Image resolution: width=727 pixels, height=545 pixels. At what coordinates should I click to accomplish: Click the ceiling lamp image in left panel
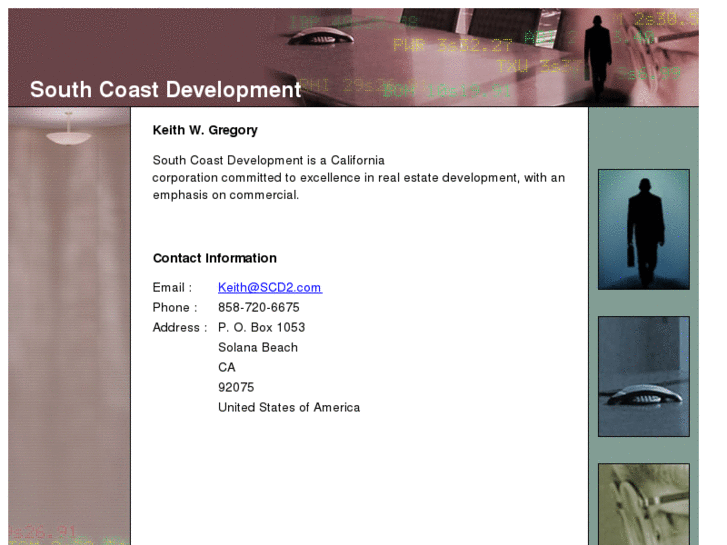pos(69,129)
